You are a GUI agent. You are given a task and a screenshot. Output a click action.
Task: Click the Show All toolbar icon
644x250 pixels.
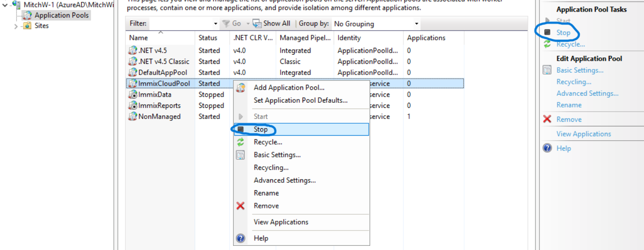tap(257, 24)
